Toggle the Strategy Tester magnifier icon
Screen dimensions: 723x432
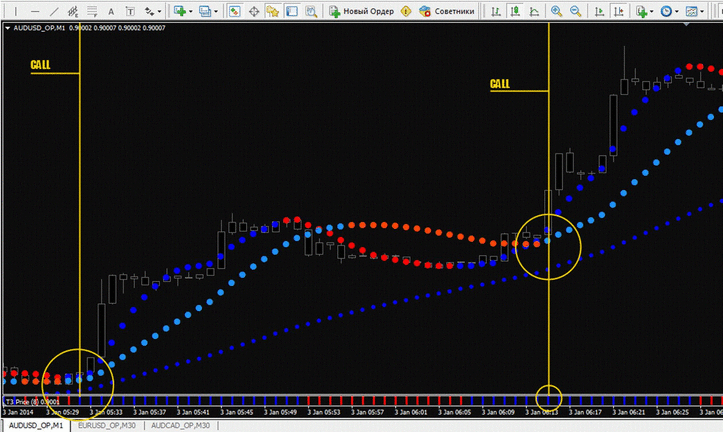click(311, 11)
